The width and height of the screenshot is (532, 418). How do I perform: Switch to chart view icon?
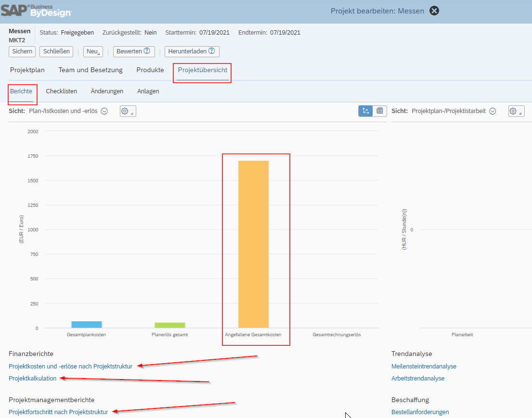click(x=365, y=111)
